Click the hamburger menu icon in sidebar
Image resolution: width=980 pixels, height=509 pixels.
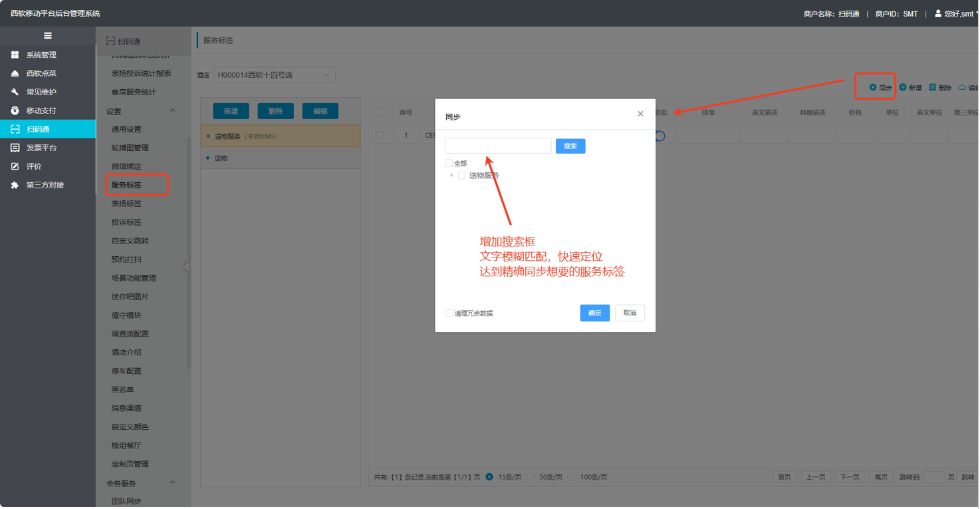(x=47, y=36)
